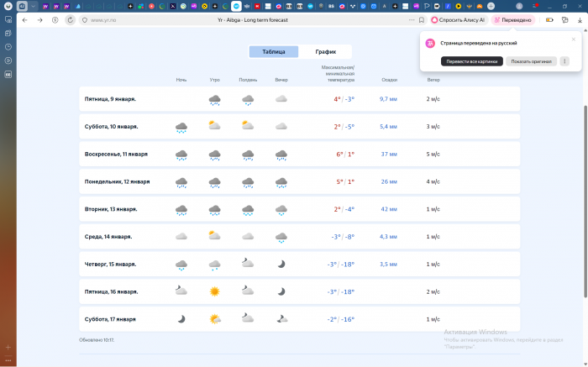Close the translation popup
Image resolution: width=588 pixels, height=367 pixels.
click(x=574, y=39)
